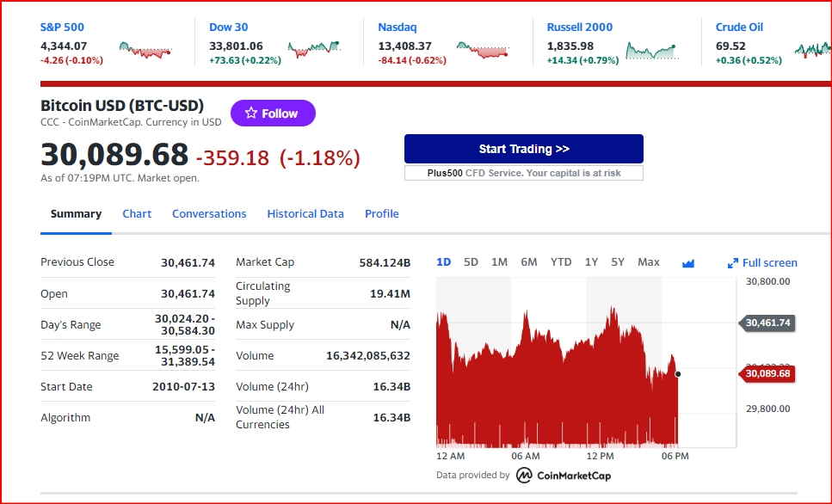This screenshot has height=504, width=832.
Task: Select the YTD chart range
Action: [x=561, y=262]
